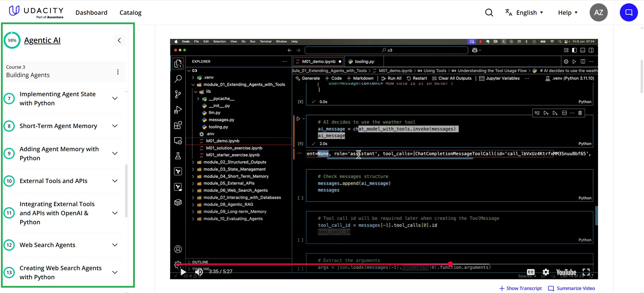The width and height of the screenshot is (644, 293).
Task: Click Show Transcript link
Action: pyautogui.click(x=521, y=288)
